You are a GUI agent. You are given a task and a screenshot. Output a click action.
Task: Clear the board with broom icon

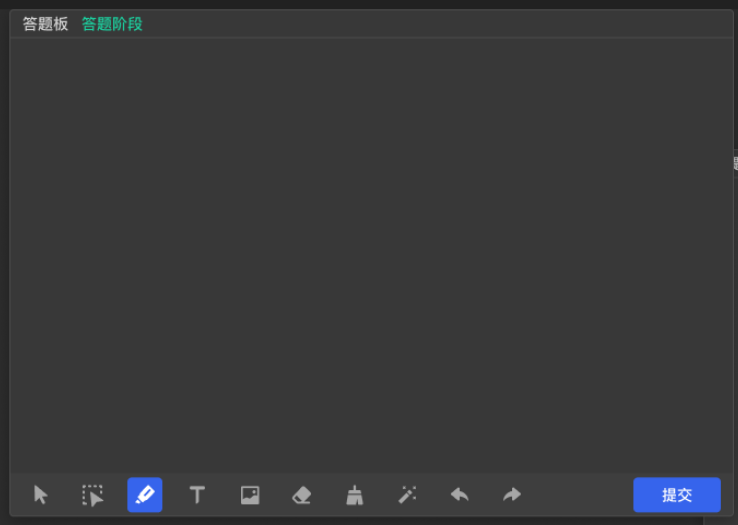click(354, 495)
